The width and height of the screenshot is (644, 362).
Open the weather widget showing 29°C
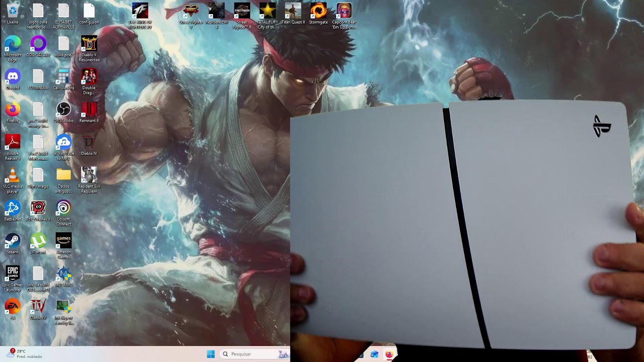(x=25, y=354)
